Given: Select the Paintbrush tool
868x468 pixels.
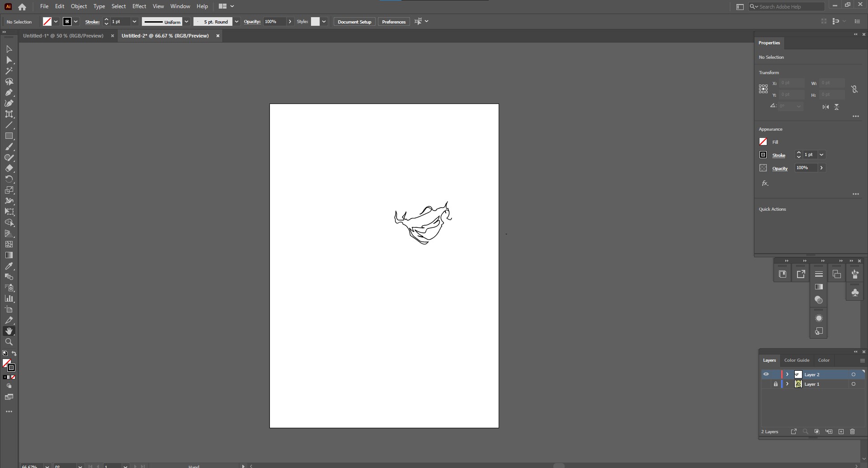Looking at the screenshot, I should (x=9, y=147).
